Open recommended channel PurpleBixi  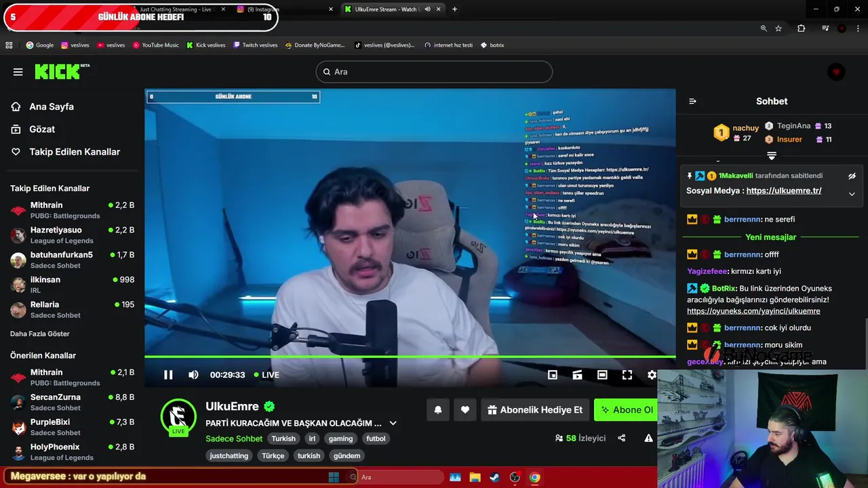(72, 427)
